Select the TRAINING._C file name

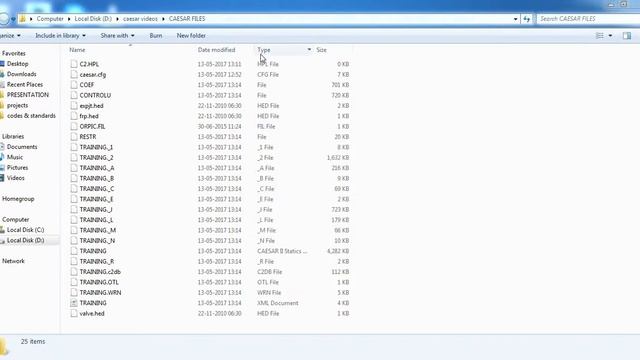(x=97, y=189)
